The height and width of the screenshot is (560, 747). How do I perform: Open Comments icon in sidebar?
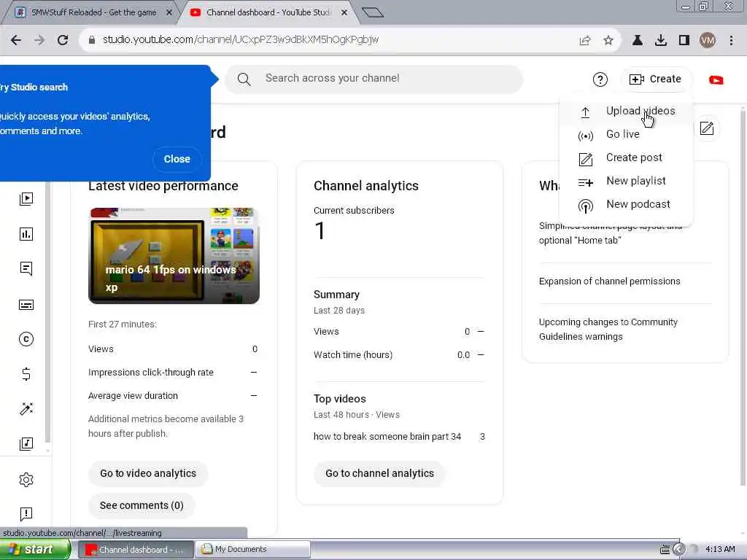pyautogui.click(x=26, y=269)
